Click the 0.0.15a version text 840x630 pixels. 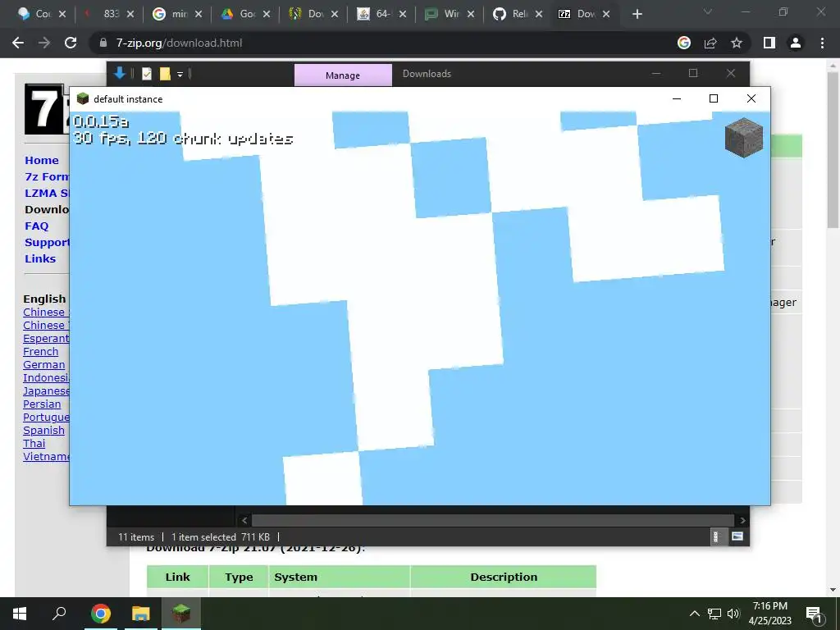tap(101, 122)
